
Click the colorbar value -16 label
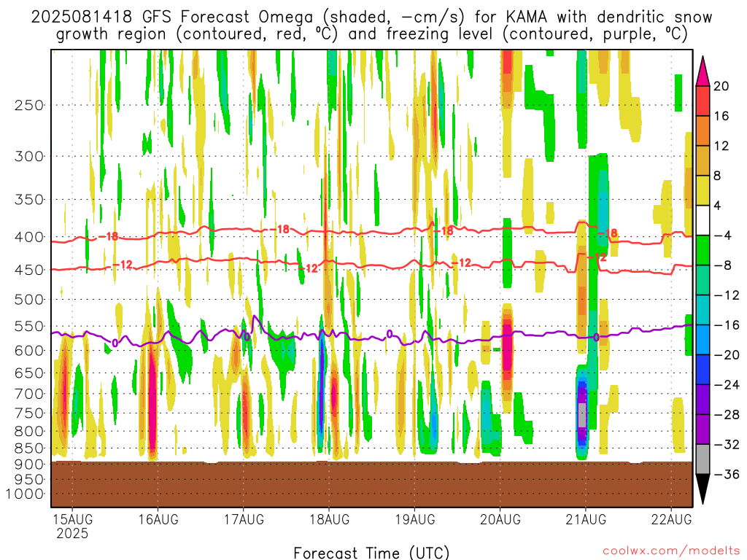point(727,325)
